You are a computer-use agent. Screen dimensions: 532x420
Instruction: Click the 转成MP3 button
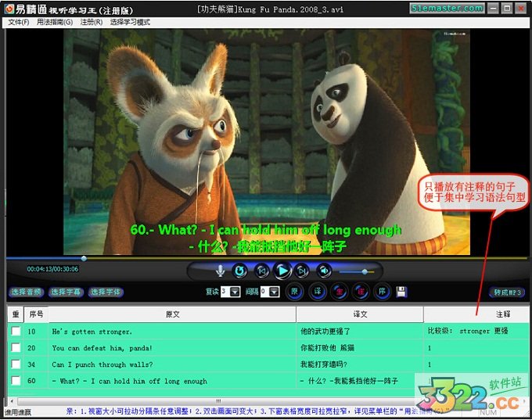pos(507,292)
